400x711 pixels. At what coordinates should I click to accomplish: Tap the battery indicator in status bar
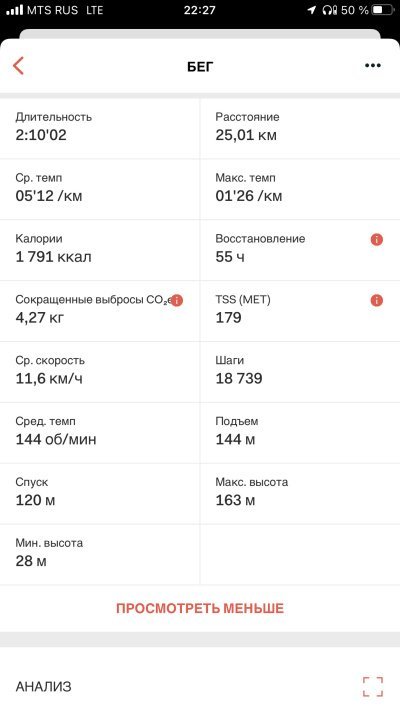coord(383,10)
